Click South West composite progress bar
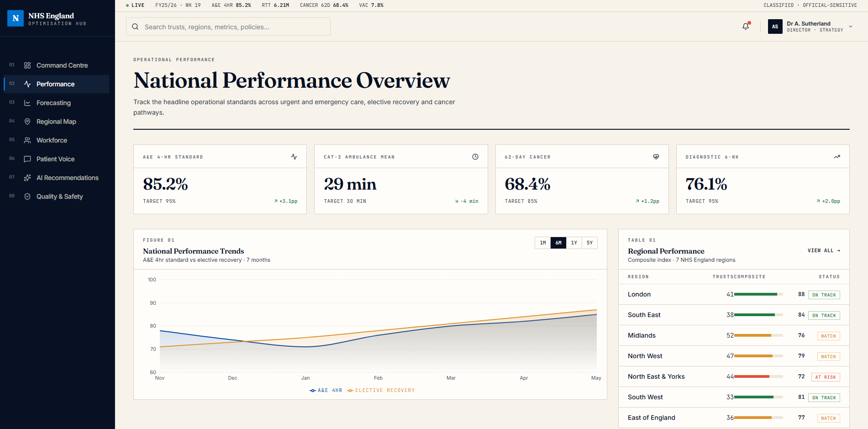 coord(758,397)
